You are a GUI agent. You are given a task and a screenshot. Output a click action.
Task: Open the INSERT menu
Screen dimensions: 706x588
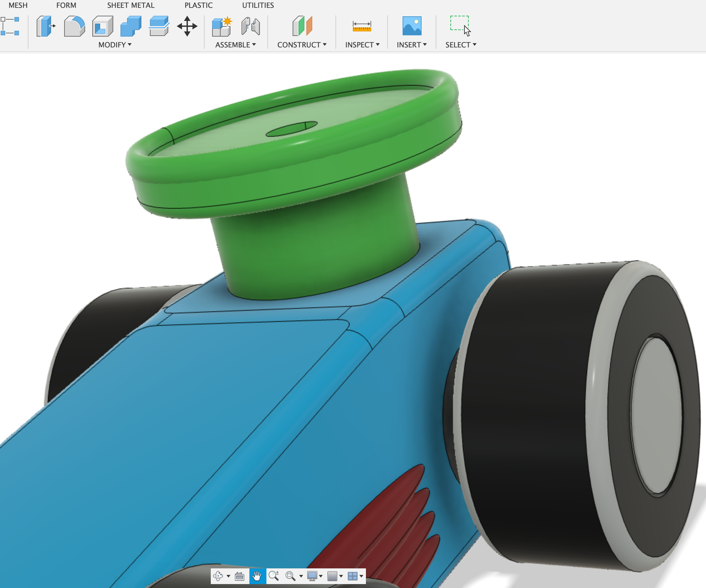tap(411, 44)
